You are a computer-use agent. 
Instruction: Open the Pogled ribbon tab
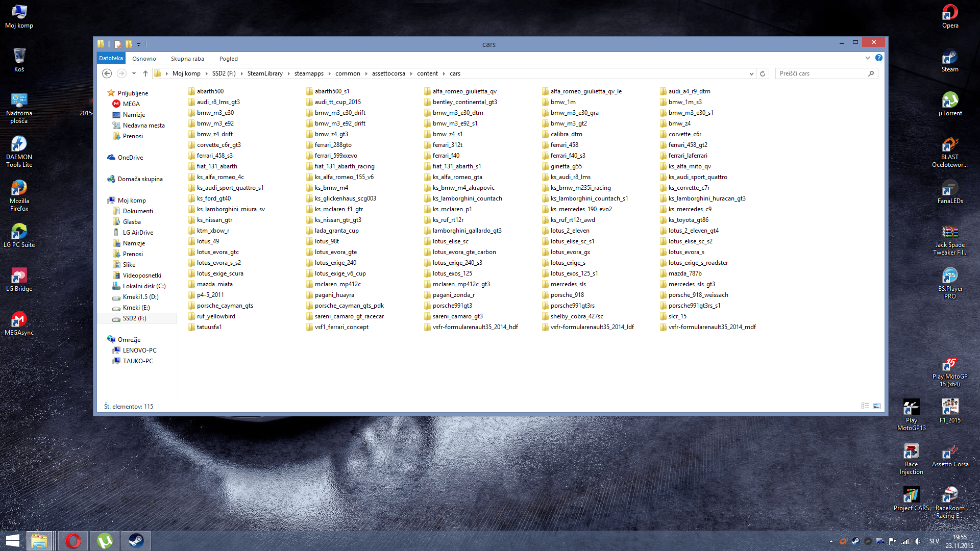click(x=228, y=59)
